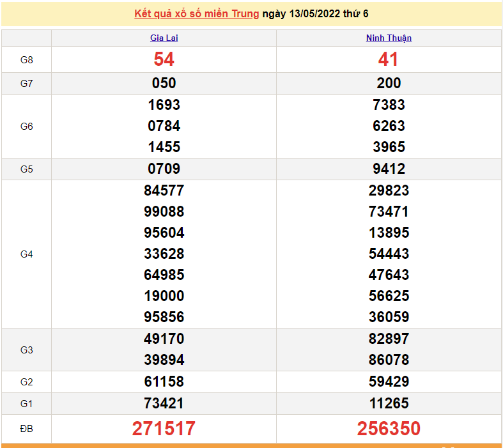Click Ninh Thuận special prize 256350
The width and height of the screenshot is (503, 448).
click(389, 429)
